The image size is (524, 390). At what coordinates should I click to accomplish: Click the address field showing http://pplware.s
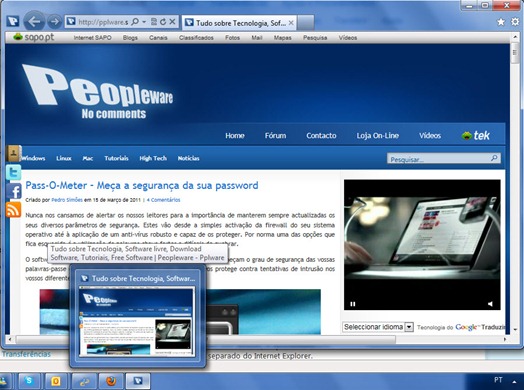tap(103, 22)
